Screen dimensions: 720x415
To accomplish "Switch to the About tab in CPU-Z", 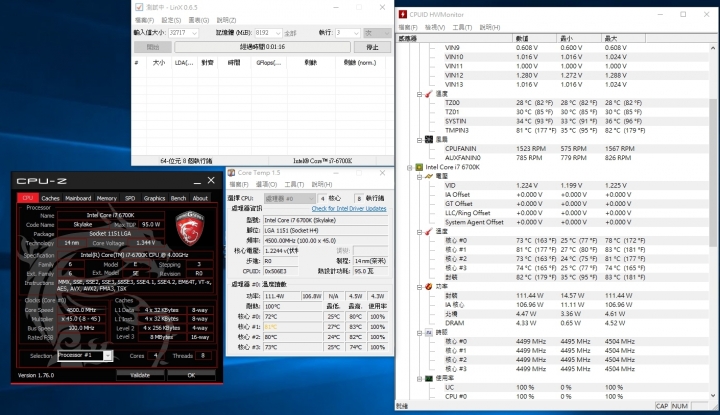I will [200, 198].
